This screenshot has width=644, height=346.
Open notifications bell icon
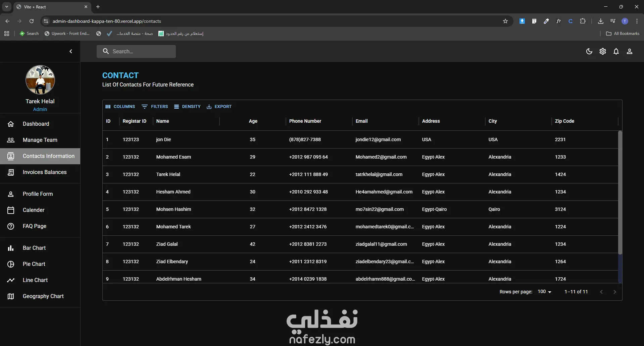pyautogui.click(x=616, y=51)
